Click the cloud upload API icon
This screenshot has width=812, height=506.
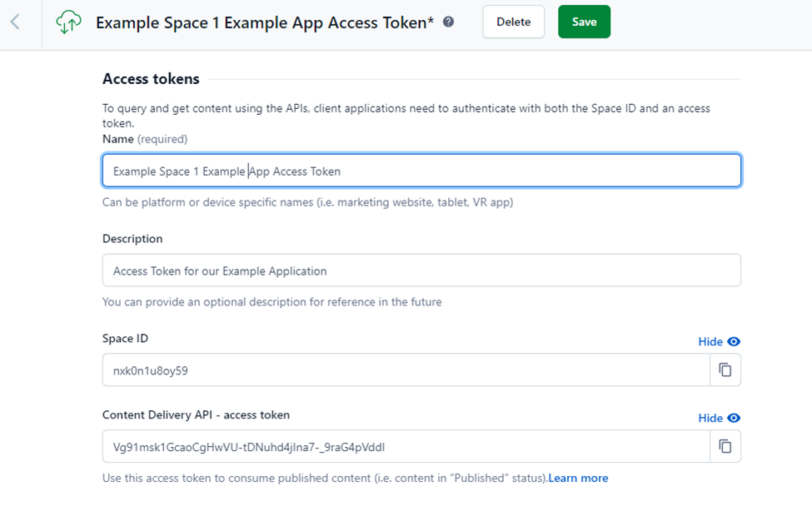click(x=69, y=22)
